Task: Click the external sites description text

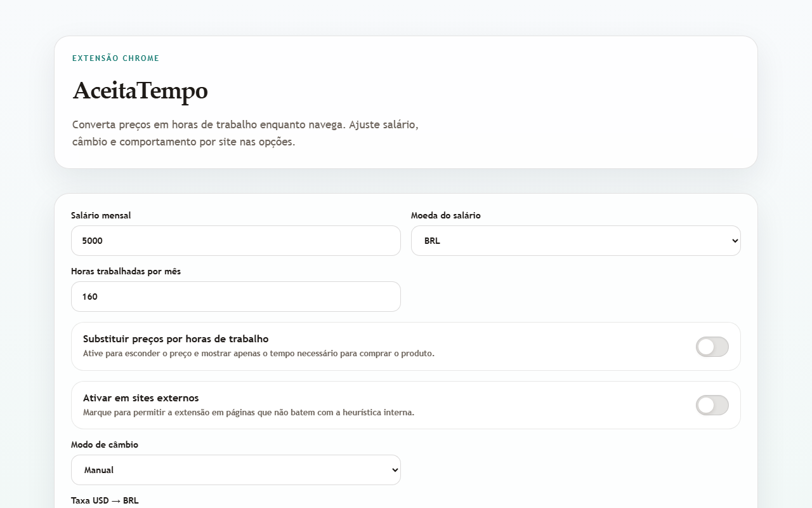Action: coord(248,412)
